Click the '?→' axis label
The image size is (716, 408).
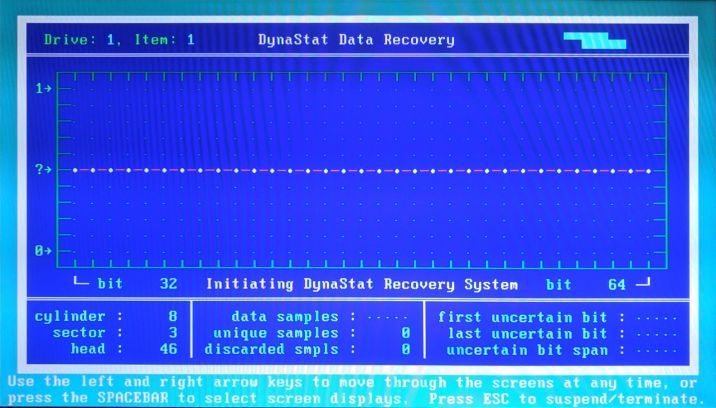tap(44, 170)
